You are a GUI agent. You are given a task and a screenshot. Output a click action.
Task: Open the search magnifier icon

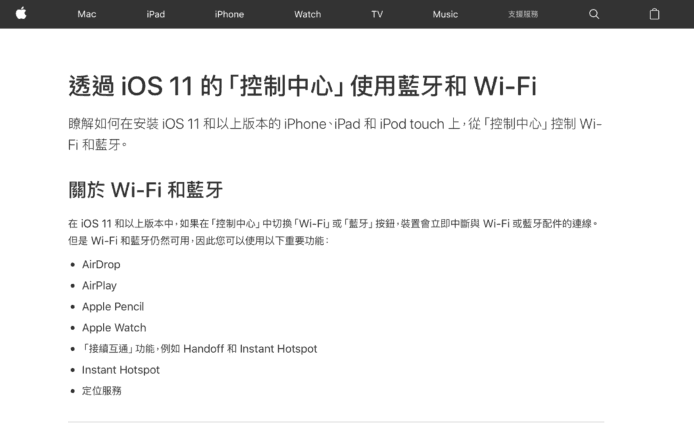[x=594, y=14]
